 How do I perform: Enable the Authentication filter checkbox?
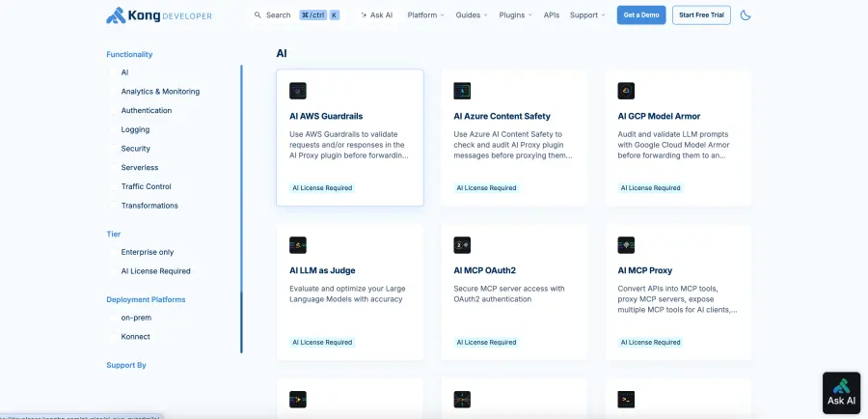pos(113,110)
